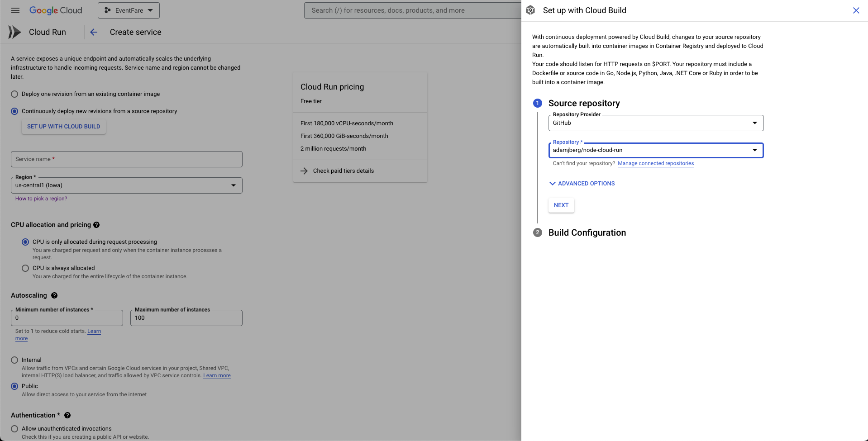The height and width of the screenshot is (441, 868).
Task: Focus the Maximum number of instances field
Action: point(186,318)
